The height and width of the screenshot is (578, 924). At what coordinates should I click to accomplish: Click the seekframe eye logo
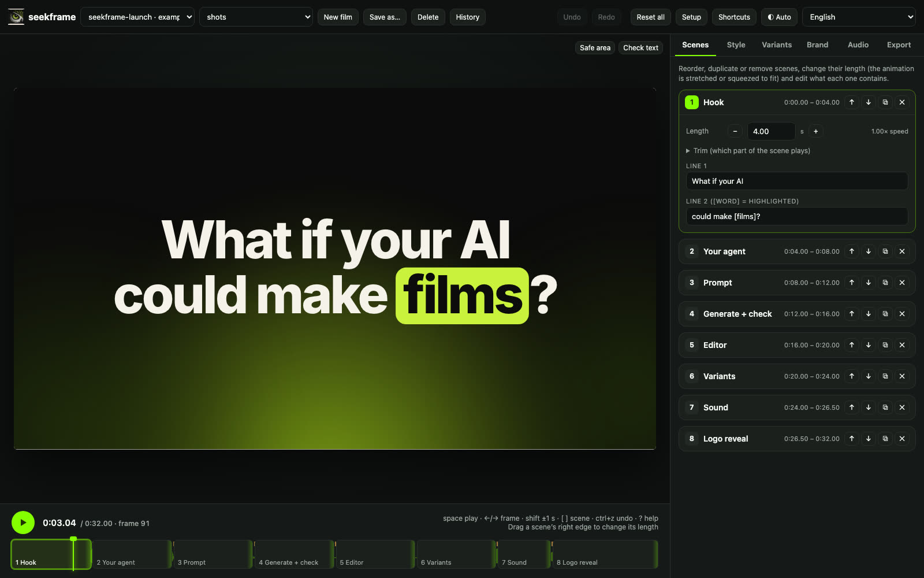point(16,17)
